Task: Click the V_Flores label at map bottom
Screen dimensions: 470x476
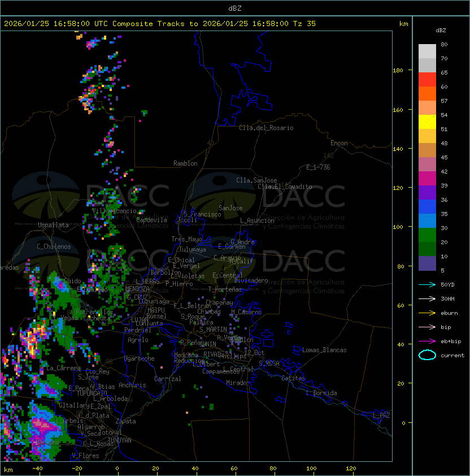Action: click(x=85, y=456)
